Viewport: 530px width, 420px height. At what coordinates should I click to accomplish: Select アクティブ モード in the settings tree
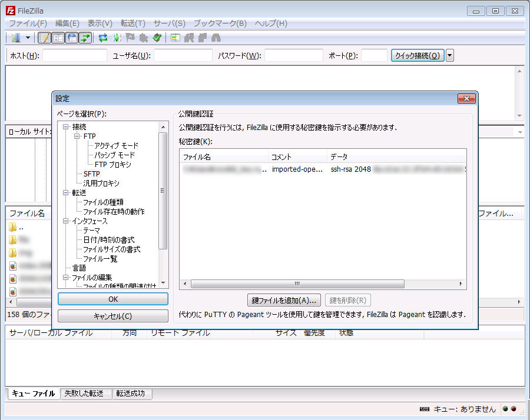coord(117,146)
